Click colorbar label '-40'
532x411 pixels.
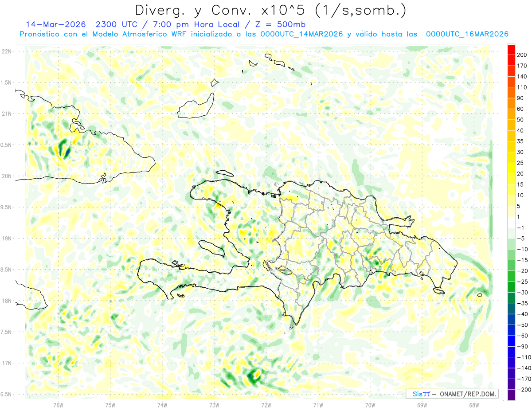coord(522,314)
